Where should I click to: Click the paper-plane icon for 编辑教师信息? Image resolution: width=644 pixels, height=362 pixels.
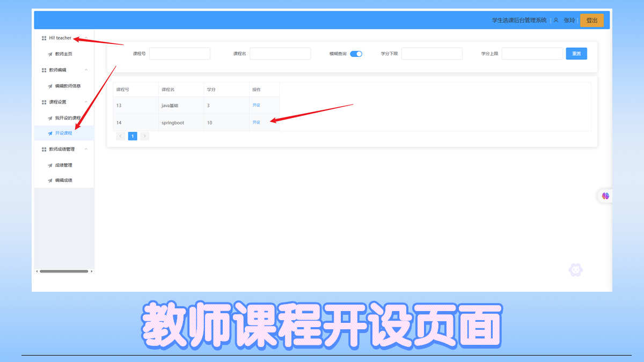coord(50,86)
